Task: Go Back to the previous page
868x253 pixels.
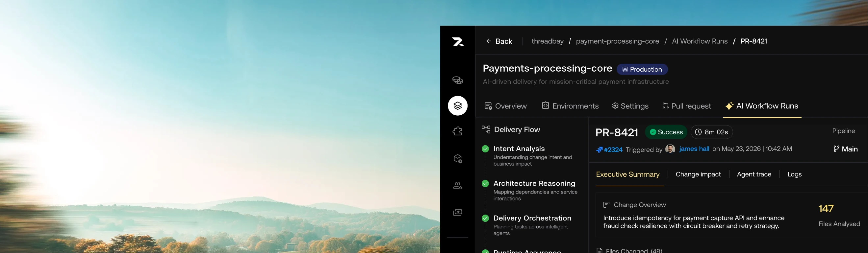Action: 499,41
